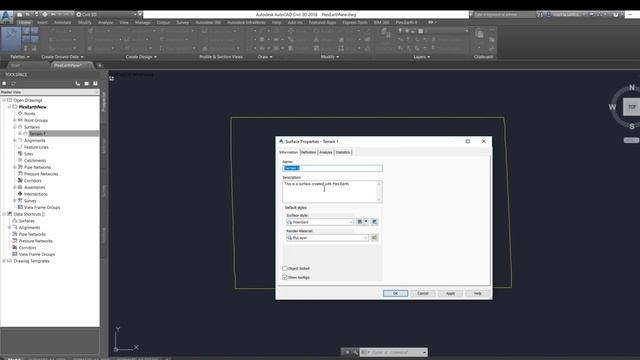Open the Annotate ribbon tab
Viewport: 640px width, 360px height.
62,22
